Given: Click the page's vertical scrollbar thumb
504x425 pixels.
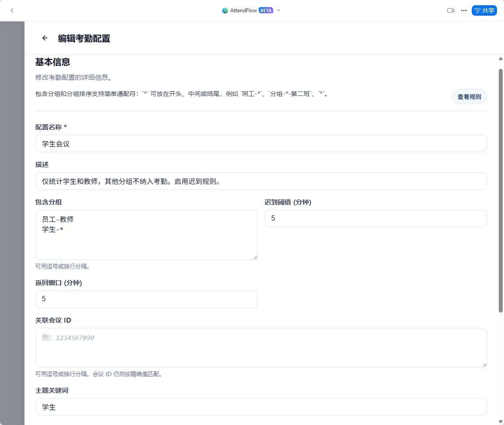Looking at the screenshot, I should click(x=501, y=190).
